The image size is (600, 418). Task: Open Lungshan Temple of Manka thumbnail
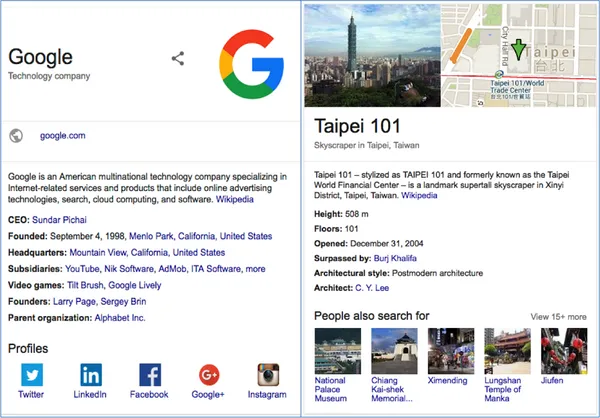pos(507,351)
